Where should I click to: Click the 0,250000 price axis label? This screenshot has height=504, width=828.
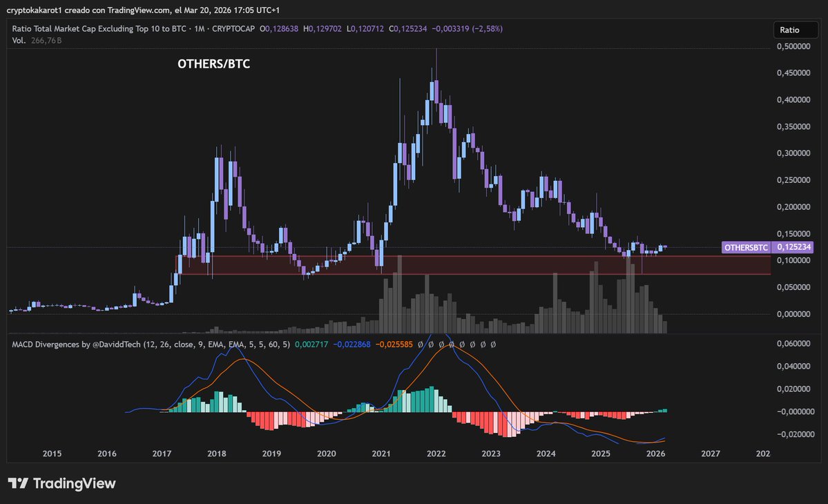pyautogui.click(x=793, y=180)
